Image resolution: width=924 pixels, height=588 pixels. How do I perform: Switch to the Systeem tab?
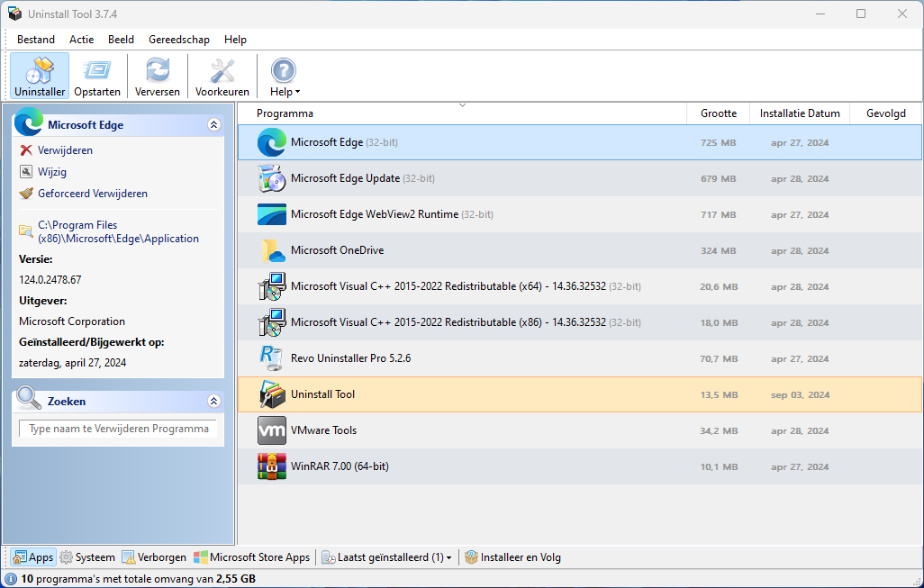point(87,556)
